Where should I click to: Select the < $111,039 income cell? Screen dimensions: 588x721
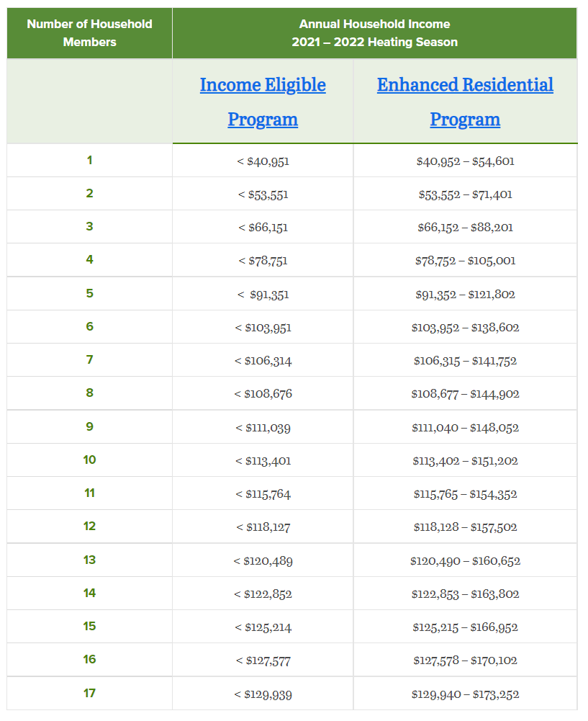(263, 428)
